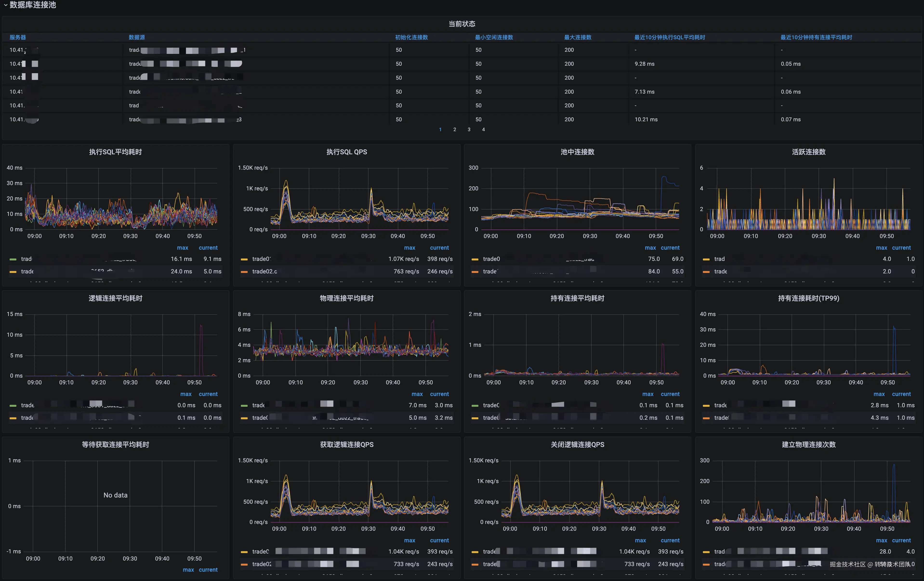Sort table by 数据源 column header

coord(137,37)
